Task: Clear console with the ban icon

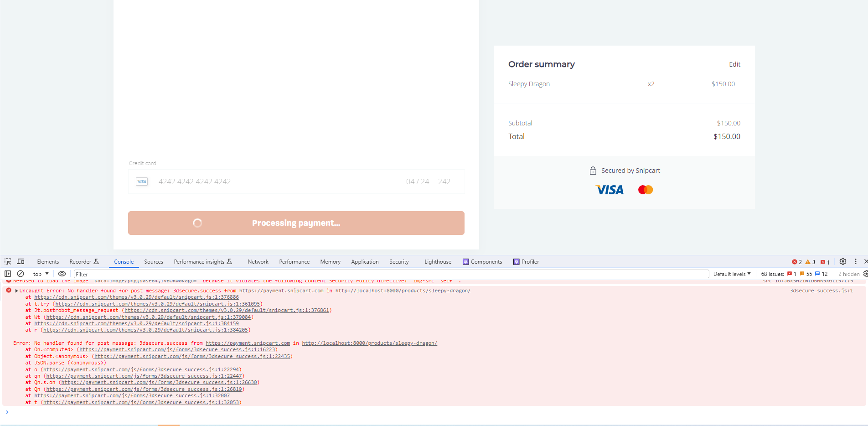Action: pos(21,274)
